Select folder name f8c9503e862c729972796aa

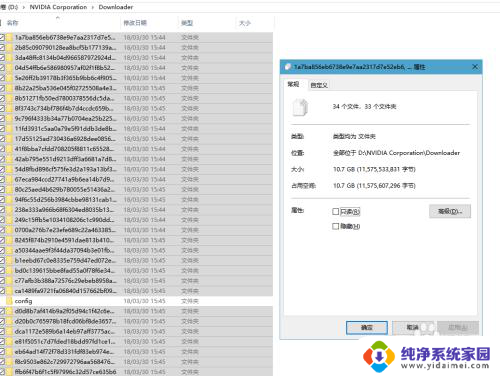(x=65, y=362)
